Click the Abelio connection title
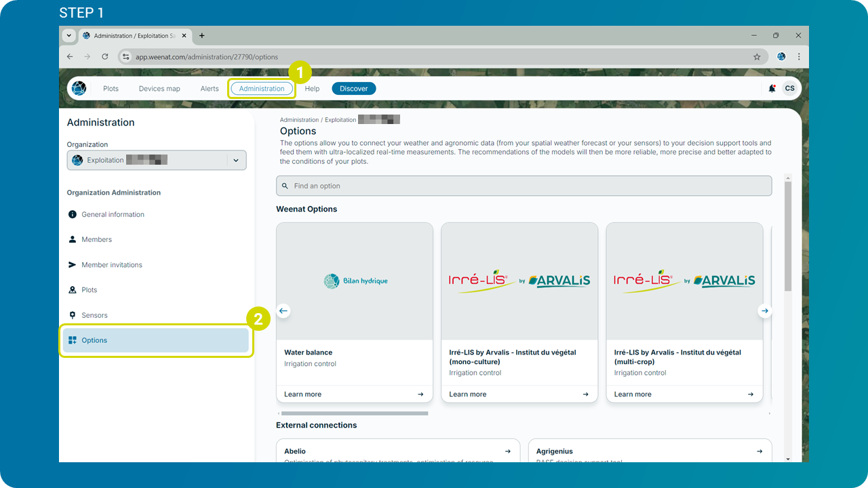Viewport: 868px width, 488px height. point(295,451)
